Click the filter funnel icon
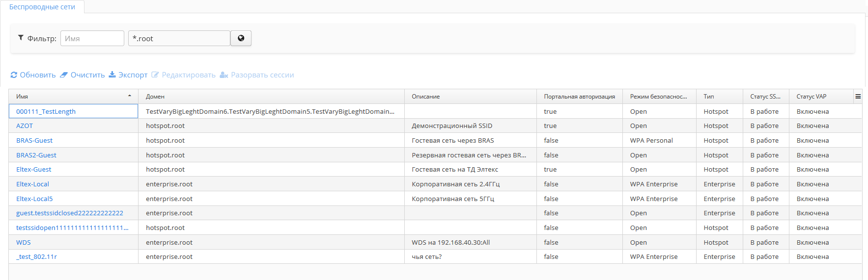The image size is (868, 280). [21, 38]
